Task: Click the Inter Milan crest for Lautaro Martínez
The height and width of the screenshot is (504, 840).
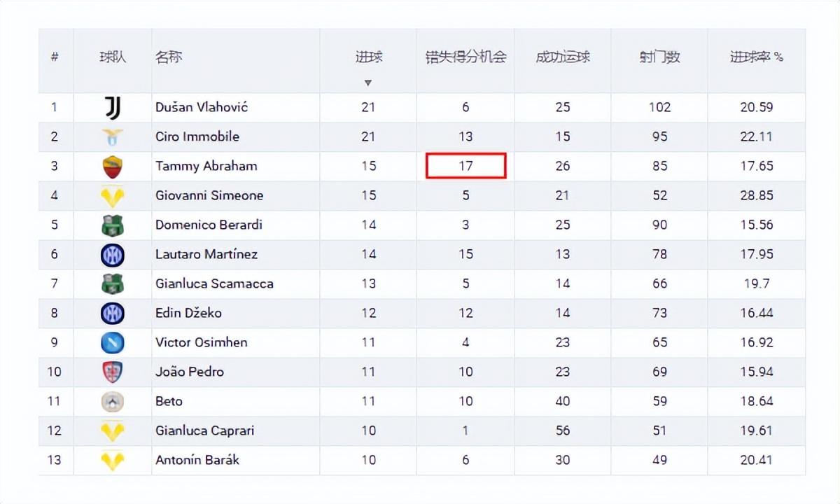Action: (x=112, y=254)
